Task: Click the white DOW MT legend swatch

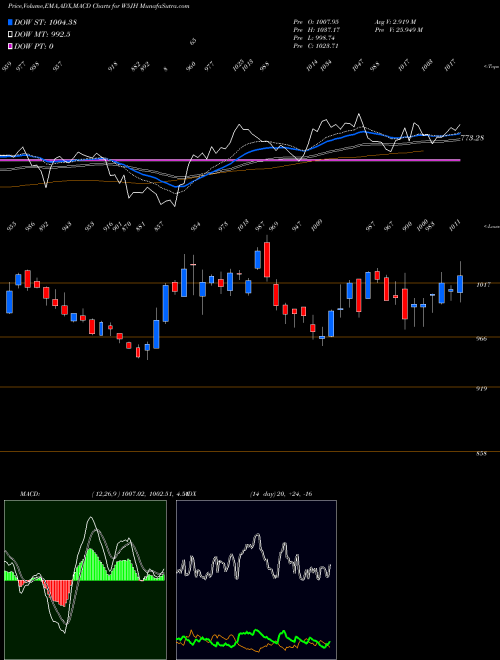Action: tap(11, 35)
